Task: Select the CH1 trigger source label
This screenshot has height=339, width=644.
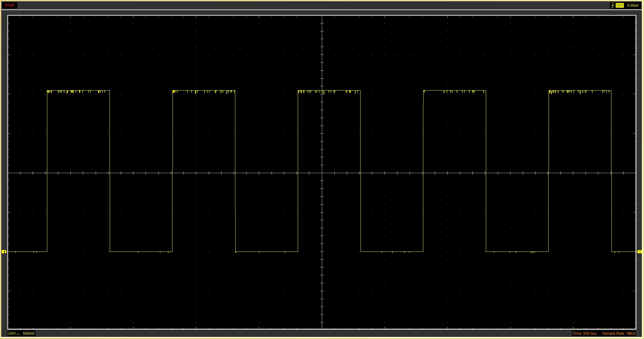Action: click(x=620, y=5)
